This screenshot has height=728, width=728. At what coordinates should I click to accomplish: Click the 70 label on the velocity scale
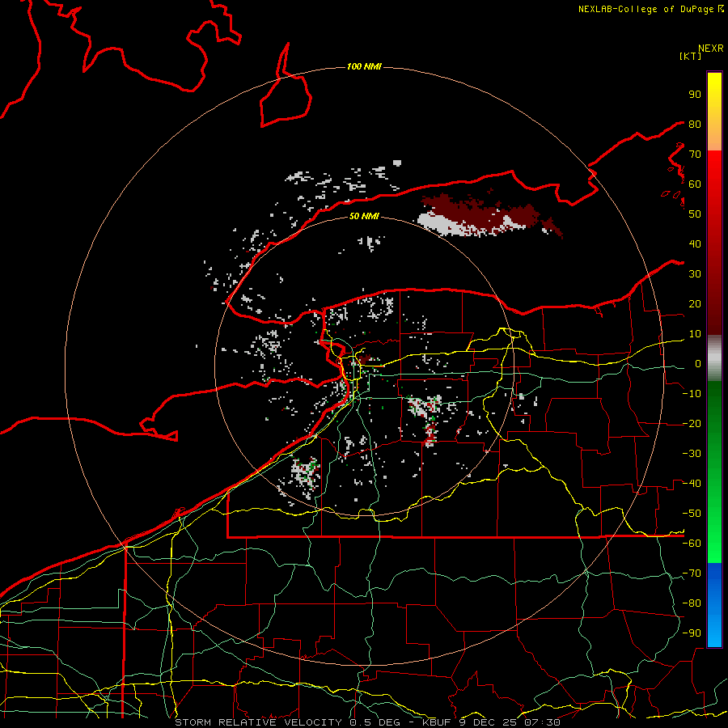(695, 154)
